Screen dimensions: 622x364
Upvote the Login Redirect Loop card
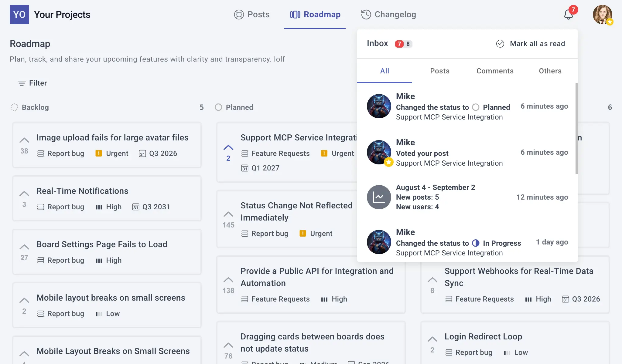(x=432, y=339)
